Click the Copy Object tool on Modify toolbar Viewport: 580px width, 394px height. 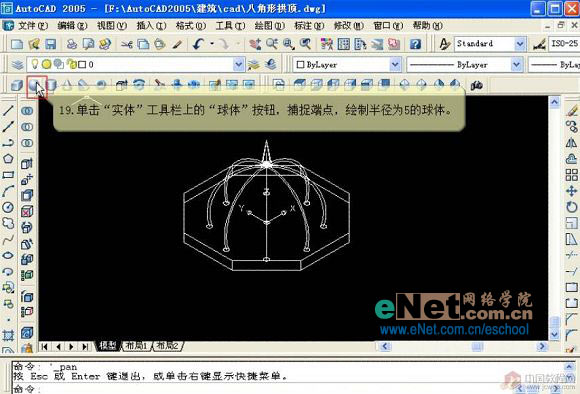[x=572, y=126]
